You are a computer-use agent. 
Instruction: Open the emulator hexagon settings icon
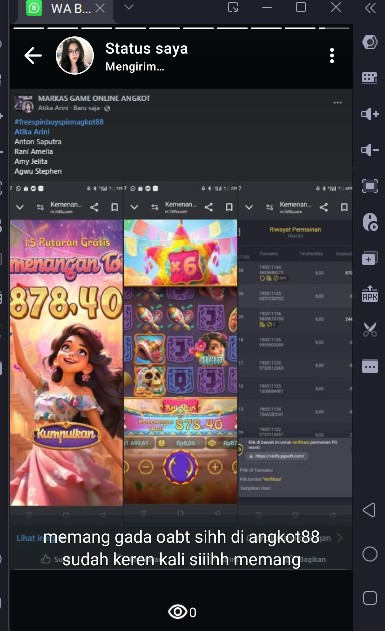click(x=370, y=42)
